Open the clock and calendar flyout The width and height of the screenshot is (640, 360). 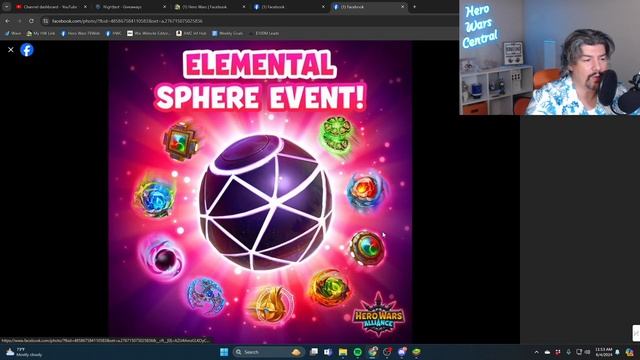click(x=603, y=352)
